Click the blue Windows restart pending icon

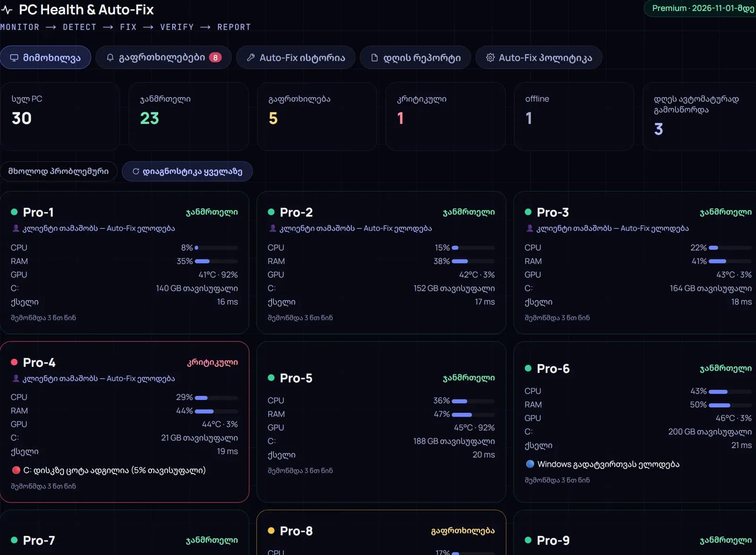point(530,464)
